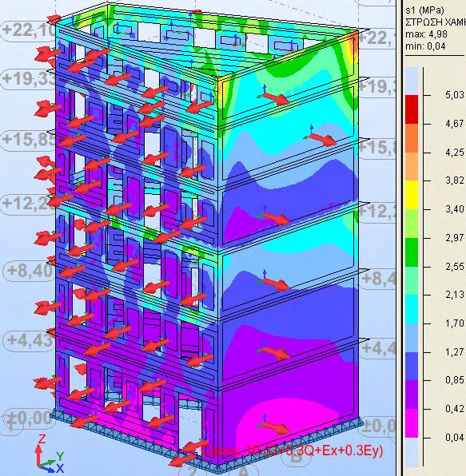
Task: Select the grid axis bubble labeled B
Action: [297, 456]
